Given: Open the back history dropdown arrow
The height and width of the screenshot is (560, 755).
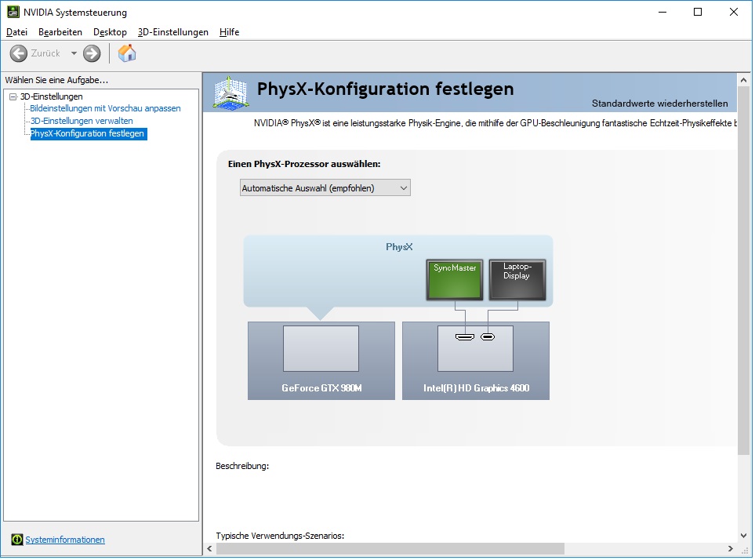Looking at the screenshot, I should (x=74, y=53).
